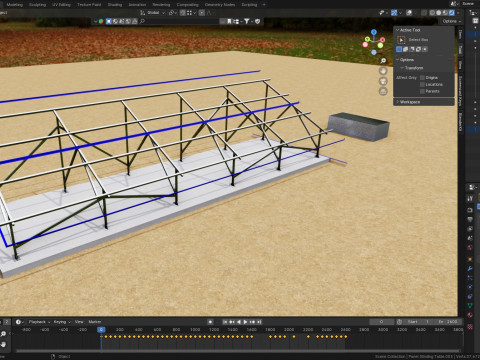480x360 pixels.
Task: Jump to the last frame
Action: click(x=259, y=322)
